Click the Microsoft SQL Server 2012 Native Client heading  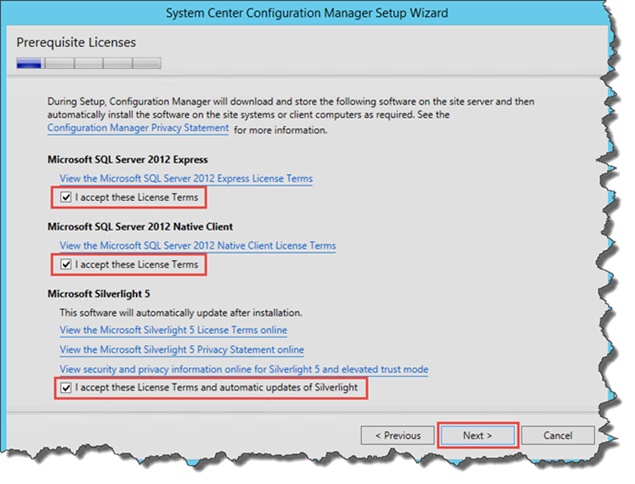point(140,227)
